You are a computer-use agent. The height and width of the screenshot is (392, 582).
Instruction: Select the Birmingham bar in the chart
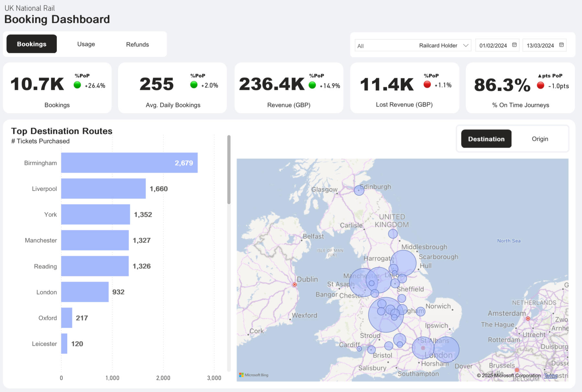[129, 163]
